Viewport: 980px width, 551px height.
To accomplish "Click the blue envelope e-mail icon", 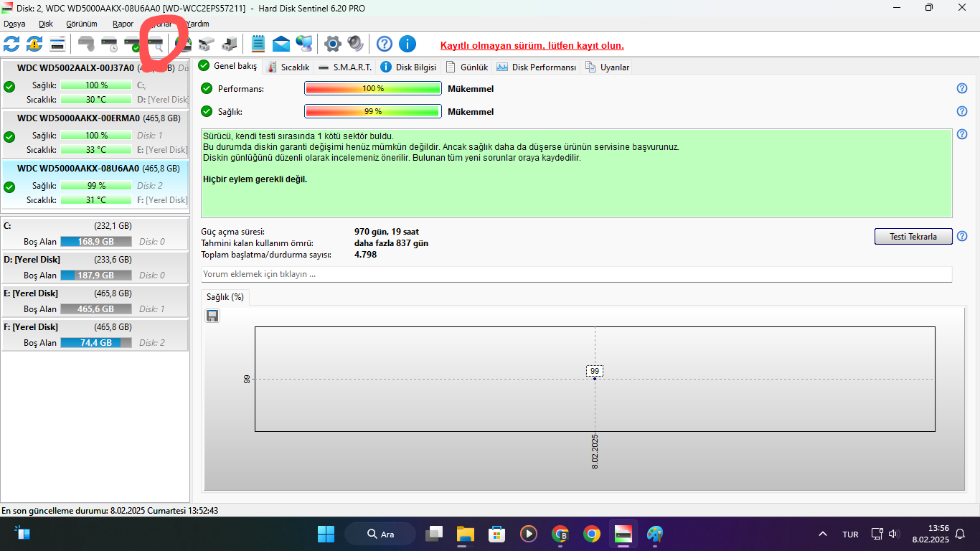I will (281, 44).
